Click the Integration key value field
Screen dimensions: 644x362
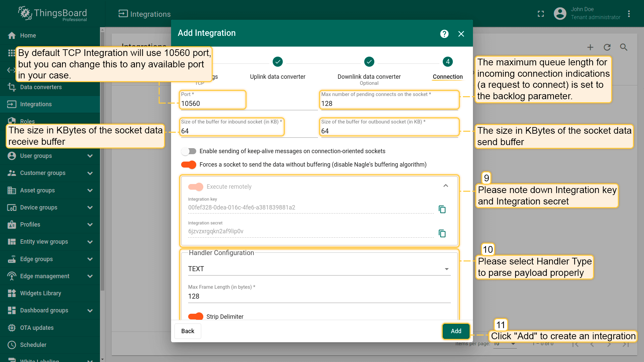311,207
